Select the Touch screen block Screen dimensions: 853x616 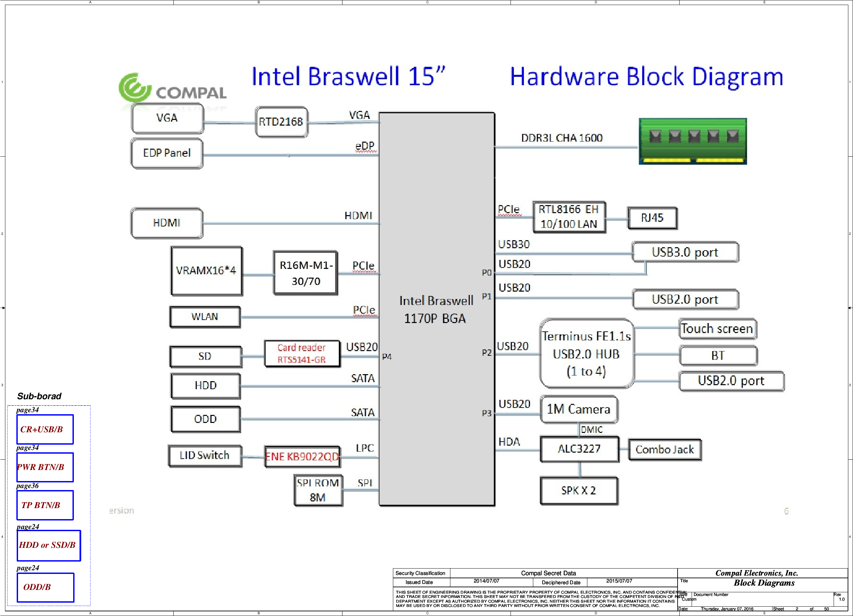[717, 329]
